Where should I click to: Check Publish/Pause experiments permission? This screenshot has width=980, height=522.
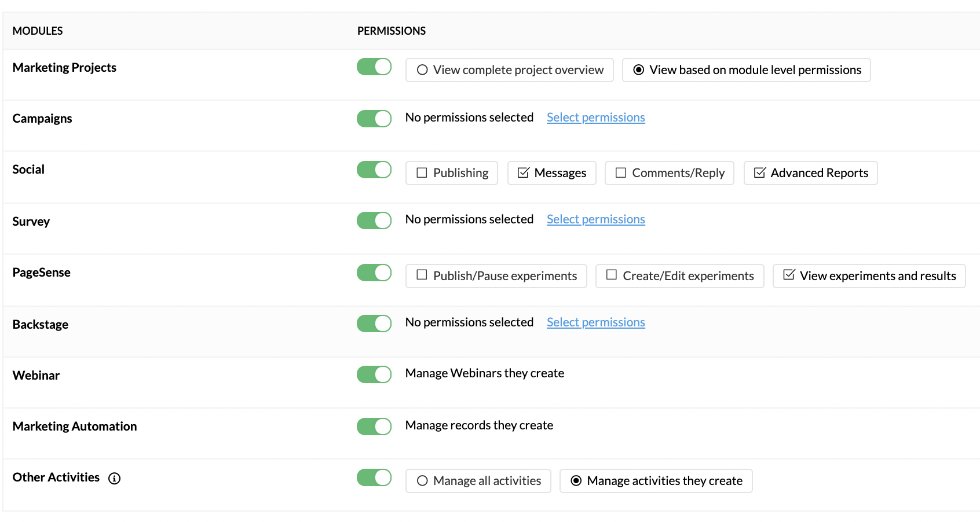(496, 276)
